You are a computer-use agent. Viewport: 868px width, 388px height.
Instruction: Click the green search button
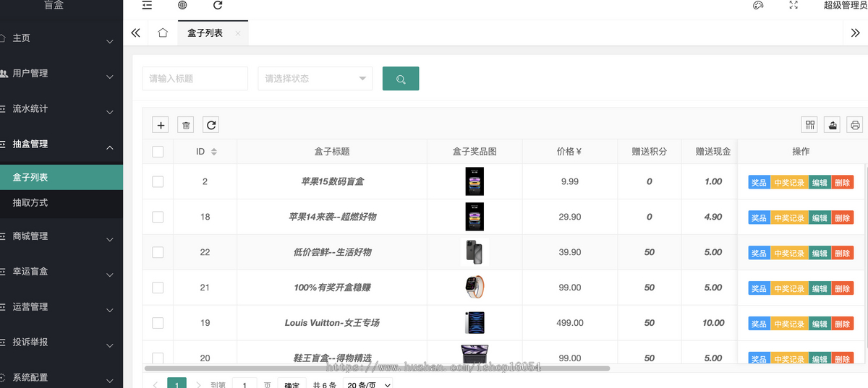pyautogui.click(x=401, y=79)
